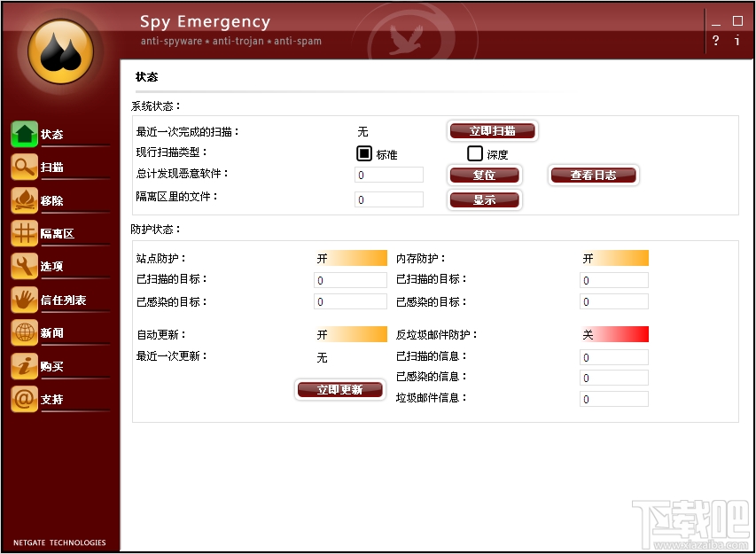This screenshot has width=756, height=554.
Task: Toggle 自动更新 开 switch
Action: click(350, 334)
